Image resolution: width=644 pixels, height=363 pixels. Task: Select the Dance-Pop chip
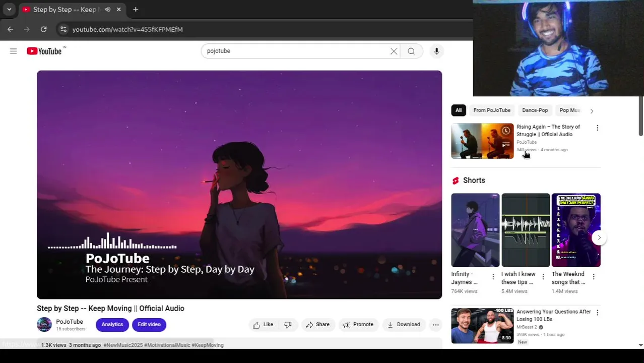coord(535,110)
